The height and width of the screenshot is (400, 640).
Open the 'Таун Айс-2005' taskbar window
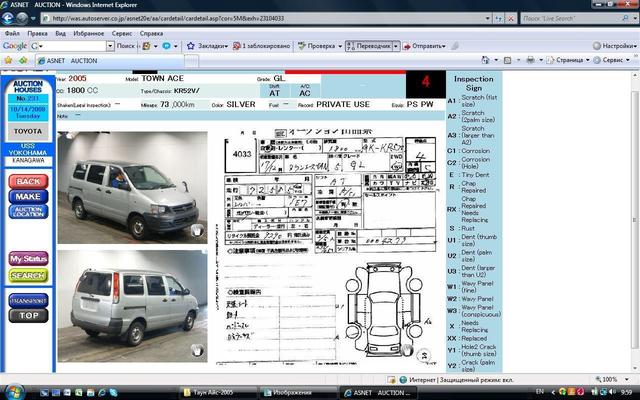[x=218, y=393]
